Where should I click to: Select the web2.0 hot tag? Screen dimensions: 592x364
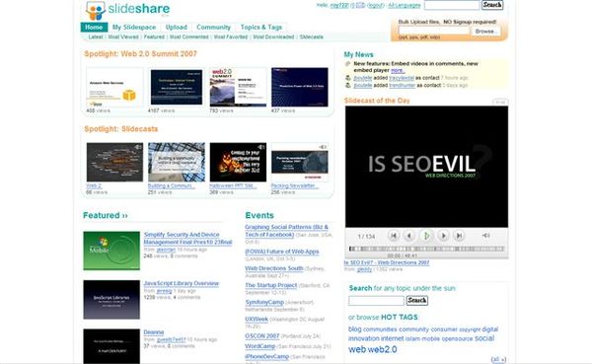[x=383, y=349]
